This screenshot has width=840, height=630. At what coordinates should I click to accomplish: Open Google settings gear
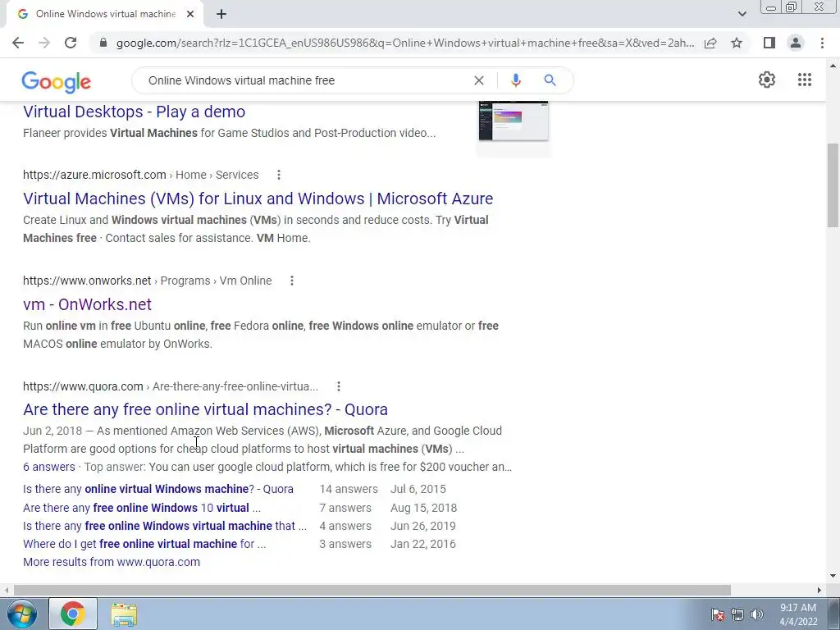[x=767, y=80]
